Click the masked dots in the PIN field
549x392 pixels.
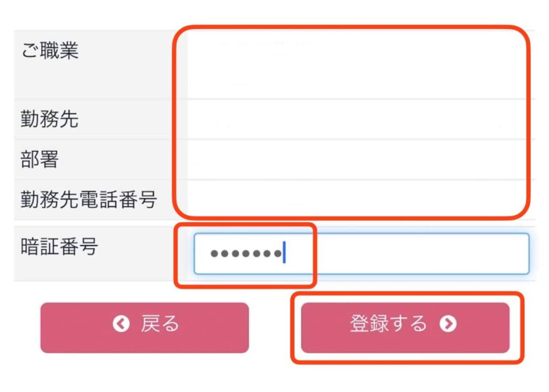[x=246, y=253]
